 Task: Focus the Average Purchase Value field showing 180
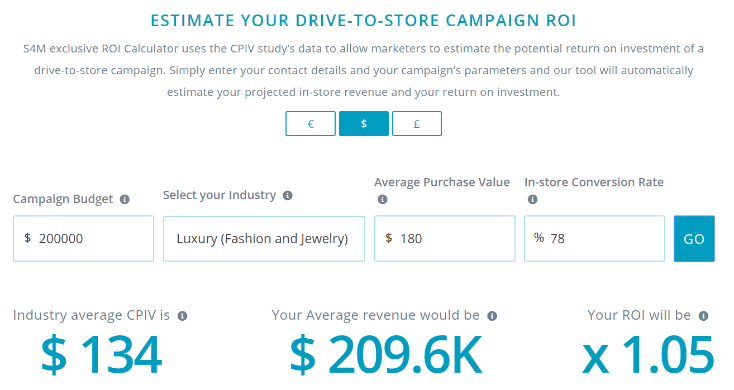coord(445,238)
